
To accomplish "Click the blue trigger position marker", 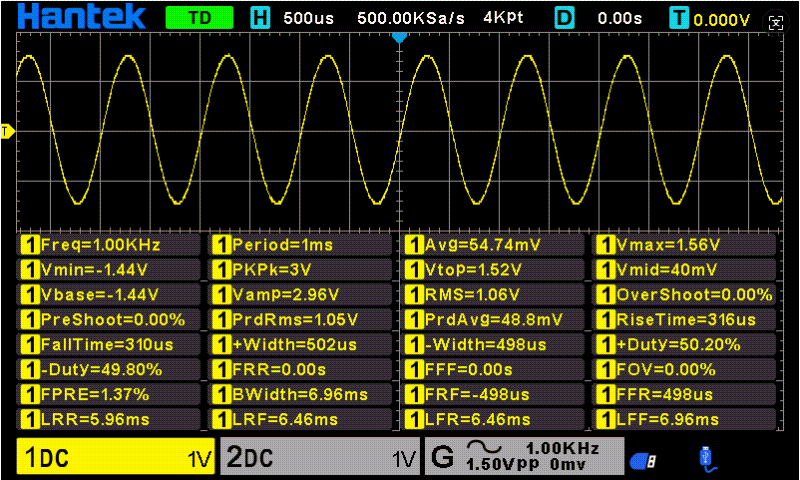I will 400,37.
